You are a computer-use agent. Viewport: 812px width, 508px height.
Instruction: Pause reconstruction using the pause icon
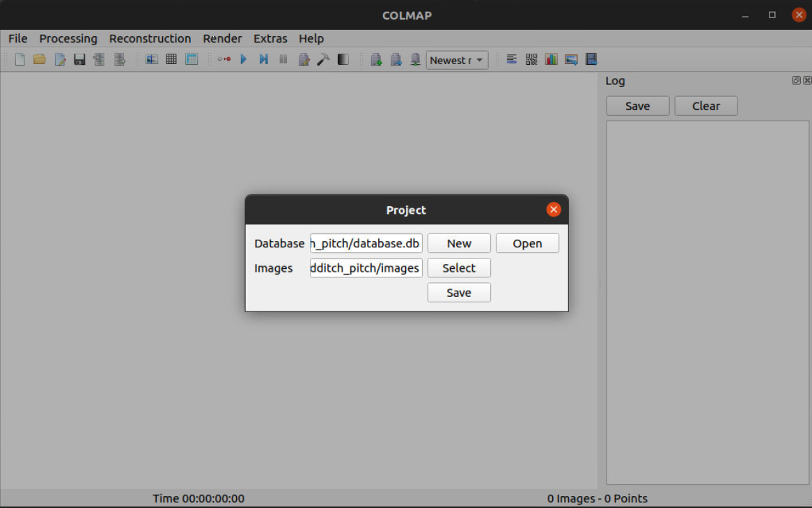click(x=283, y=60)
